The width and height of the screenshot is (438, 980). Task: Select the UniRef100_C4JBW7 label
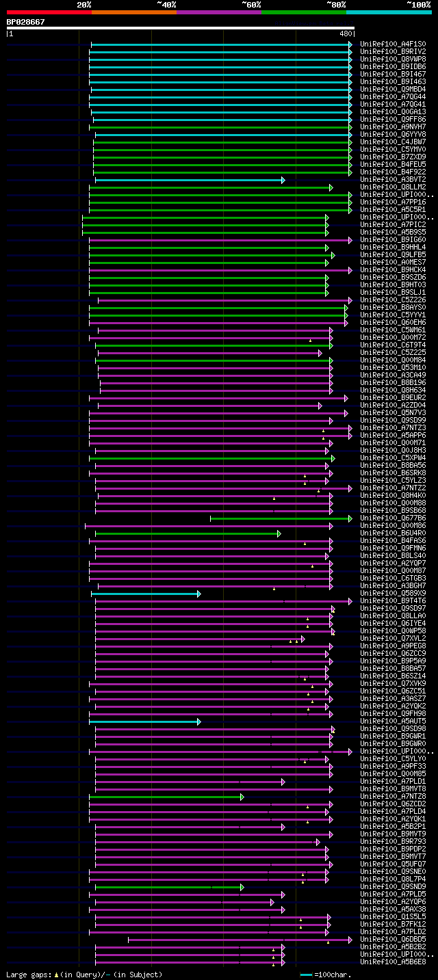393,142
